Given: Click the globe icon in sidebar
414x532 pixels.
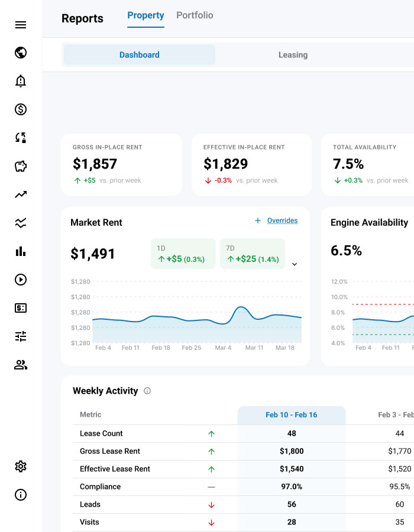Looking at the screenshot, I should tap(21, 53).
